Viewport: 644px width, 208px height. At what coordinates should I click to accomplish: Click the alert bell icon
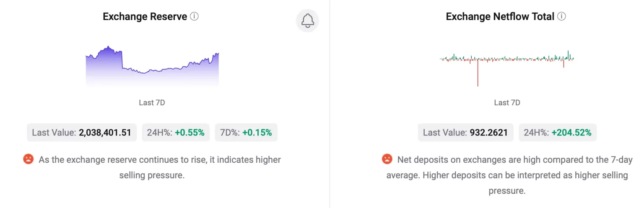[x=307, y=21]
